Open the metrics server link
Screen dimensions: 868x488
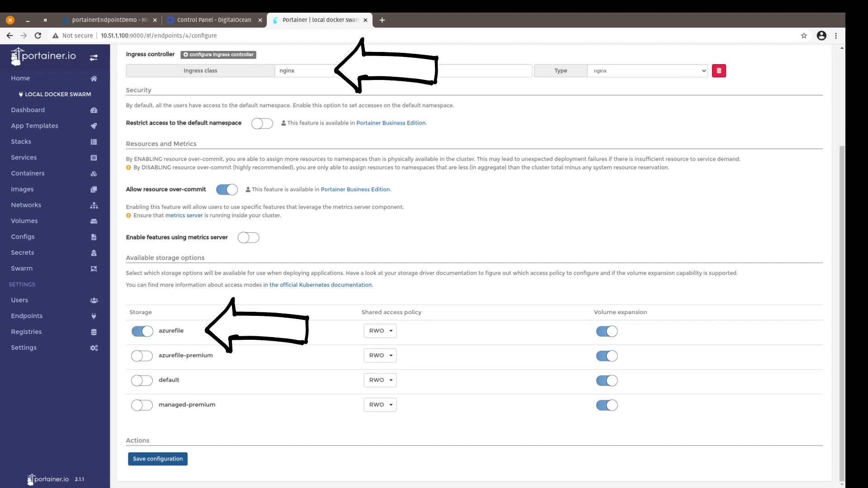(x=184, y=216)
